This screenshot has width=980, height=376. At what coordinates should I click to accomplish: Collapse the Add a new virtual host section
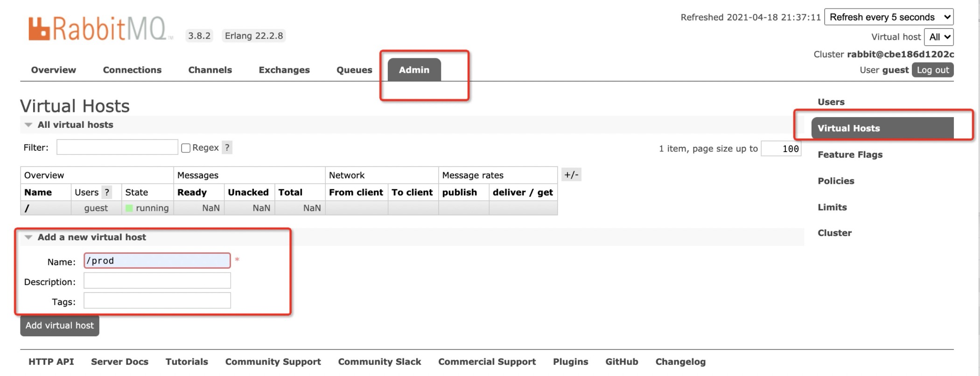pos(85,237)
